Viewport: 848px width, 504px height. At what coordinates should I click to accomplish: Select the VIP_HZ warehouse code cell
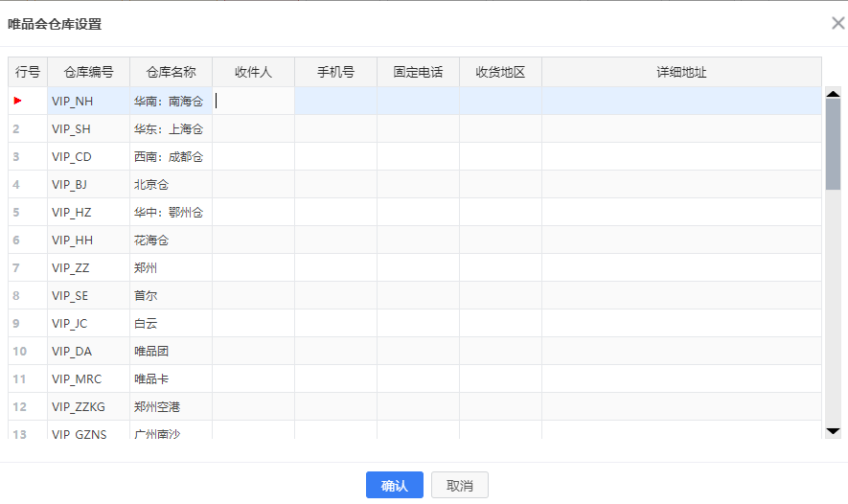coord(89,212)
